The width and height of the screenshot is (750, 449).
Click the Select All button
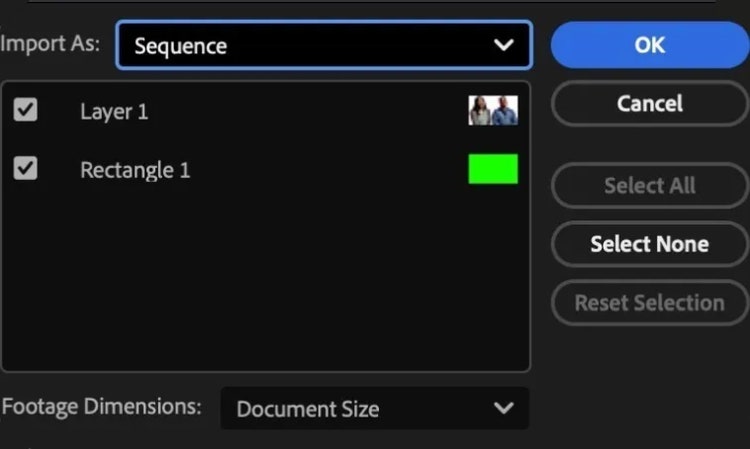pos(649,185)
